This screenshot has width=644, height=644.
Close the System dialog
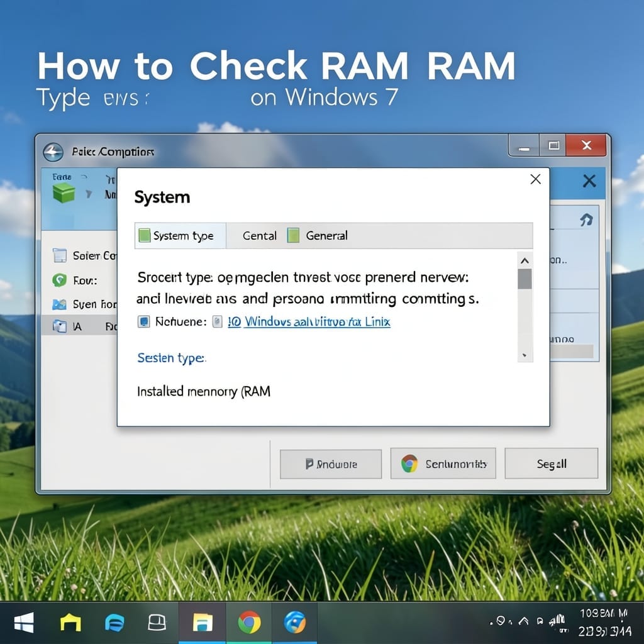536,179
